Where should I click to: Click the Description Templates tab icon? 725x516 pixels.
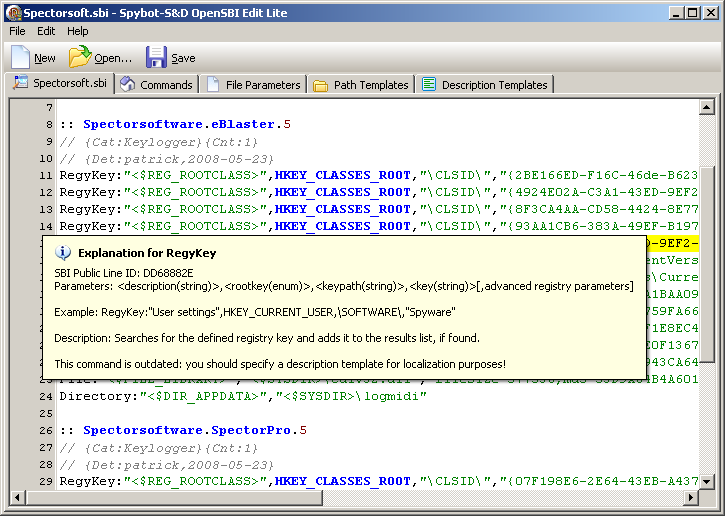pos(429,85)
